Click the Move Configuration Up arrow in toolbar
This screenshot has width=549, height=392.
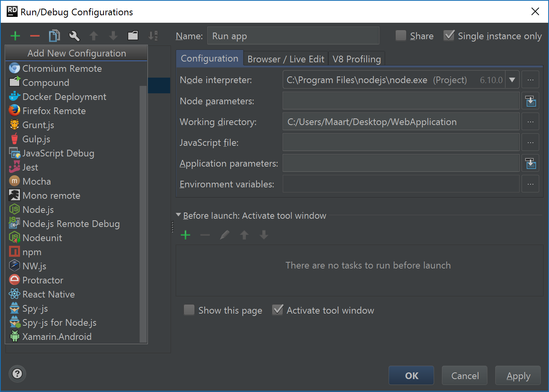pyautogui.click(x=94, y=36)
